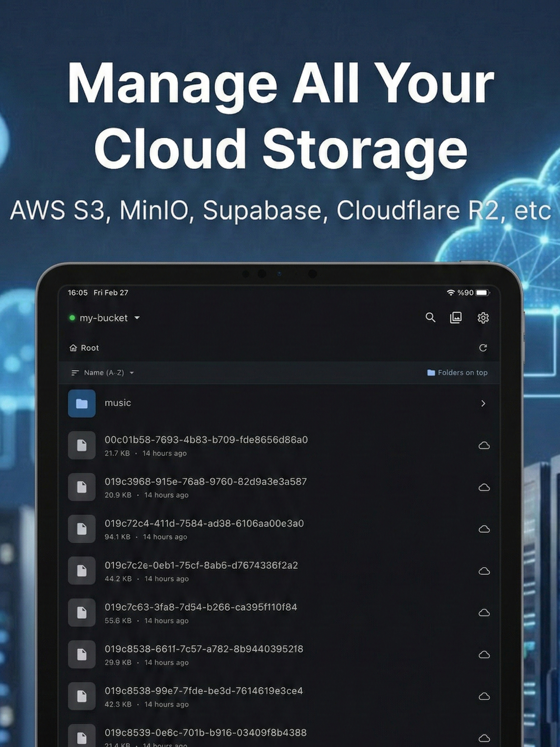Image resolution: width=560 pixels, height=747 pixels.
Task: Click the Wi-Fi status bar icon
Action: [450, 293]
